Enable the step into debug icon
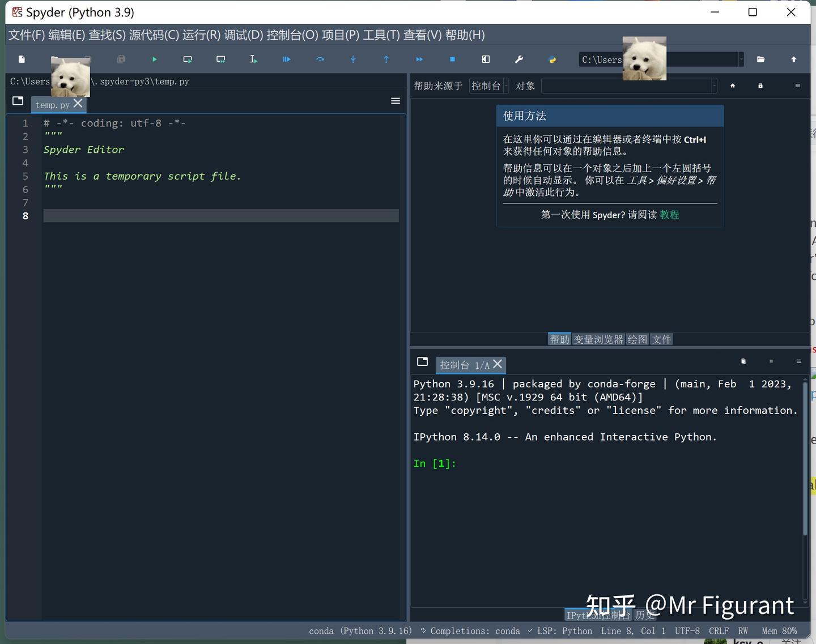The height and width of the screenshot is (644, 816). 352,59
